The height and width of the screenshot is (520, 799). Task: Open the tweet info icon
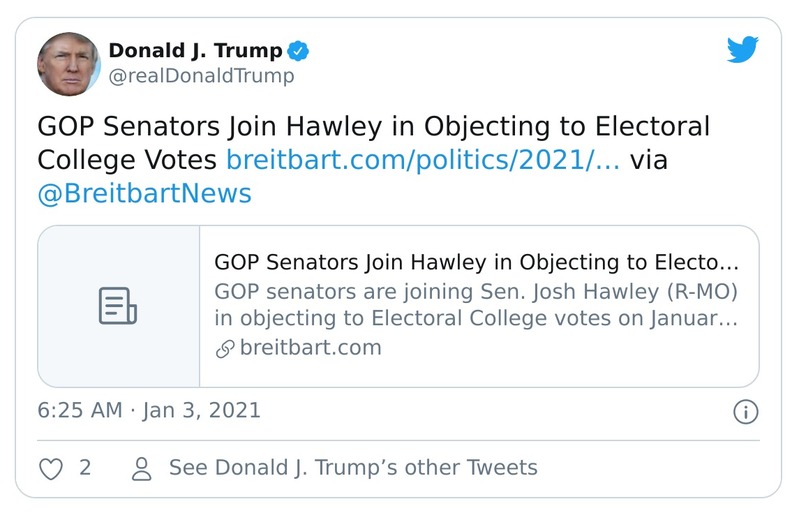[746, 411]
